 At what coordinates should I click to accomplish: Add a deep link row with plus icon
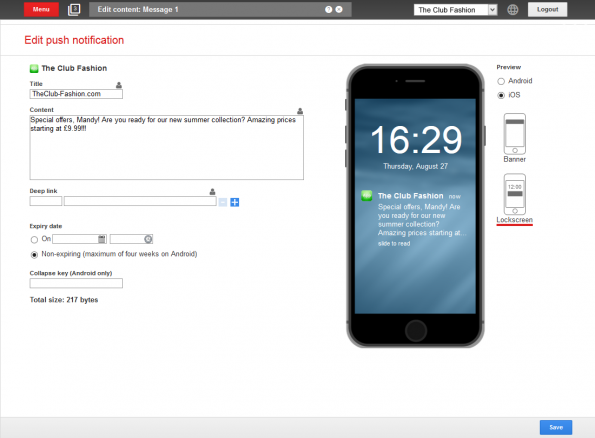pyautogui.click(x=235, y=202)
